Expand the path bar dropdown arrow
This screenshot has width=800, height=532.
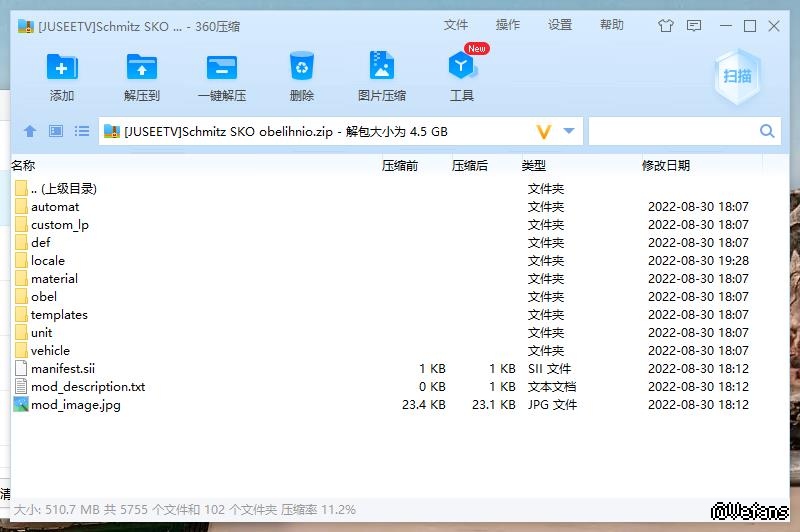[x=569, y=131]
